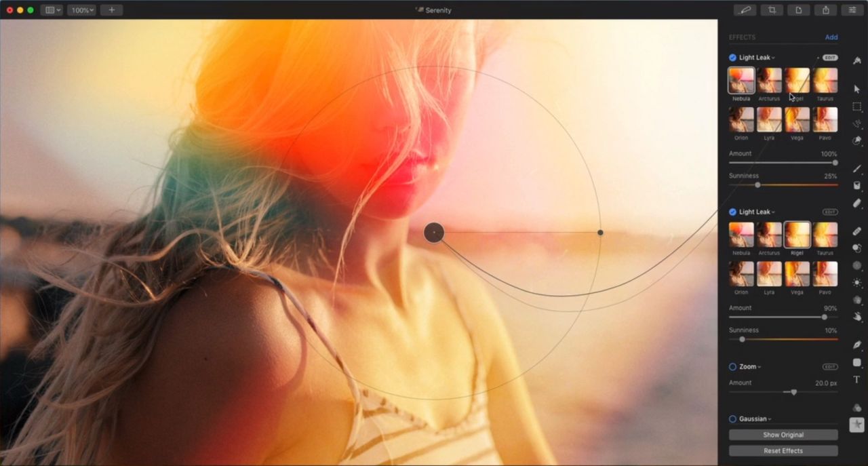
Task: Open the Crop tool in top toolbar
Action: tap(771, 10)
